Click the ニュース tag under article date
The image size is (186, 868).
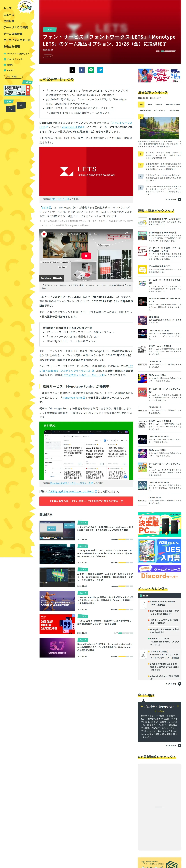point(48,56)
